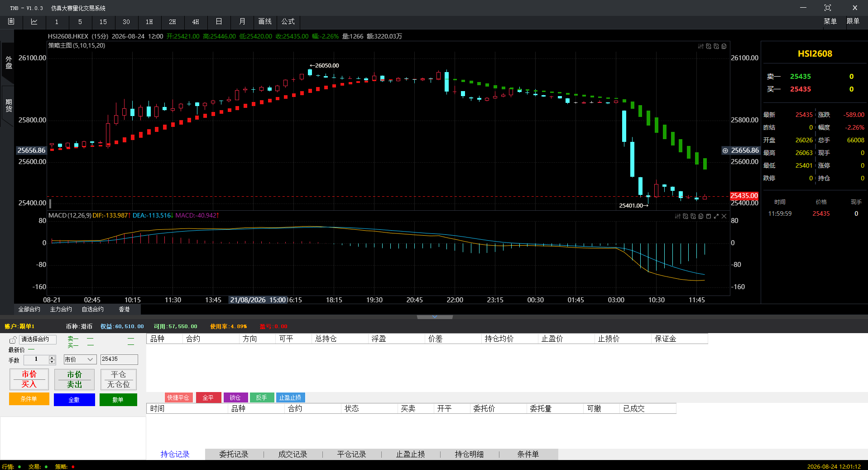868x470 pixels.
Task: Click the crosshair plus icon beside 25656.86
Action: pyautogui.click(x=725, y=150)
